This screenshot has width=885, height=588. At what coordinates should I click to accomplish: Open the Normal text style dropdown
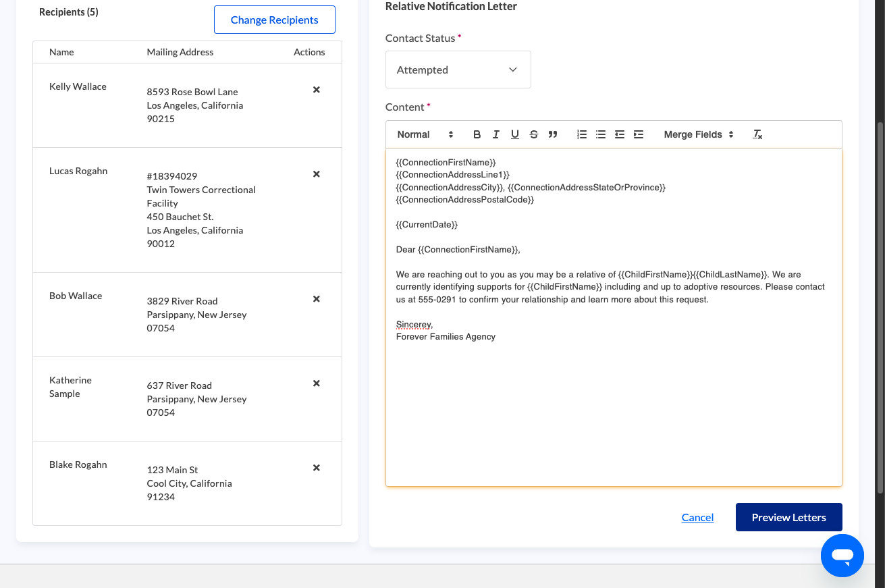pyautogui.click(x=425, y=134)
